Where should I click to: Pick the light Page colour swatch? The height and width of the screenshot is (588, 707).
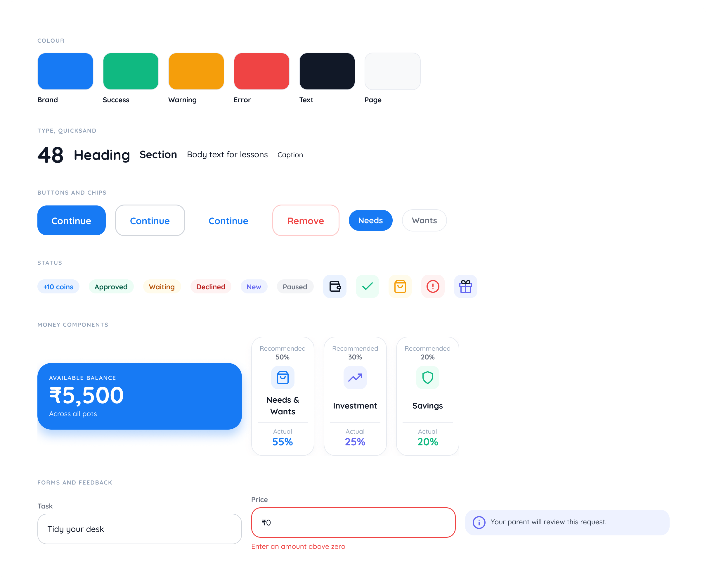[393, 71]
